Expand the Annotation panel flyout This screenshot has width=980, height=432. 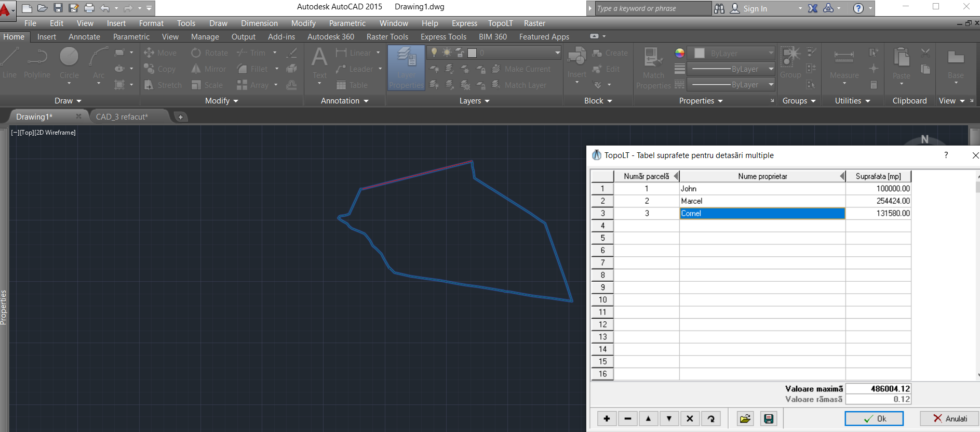tap(345, 101)
